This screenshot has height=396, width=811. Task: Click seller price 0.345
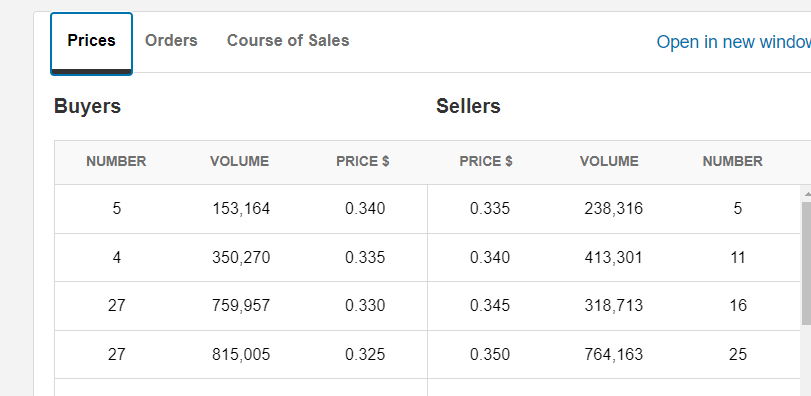pyautogui.click(x=490, y=306)
